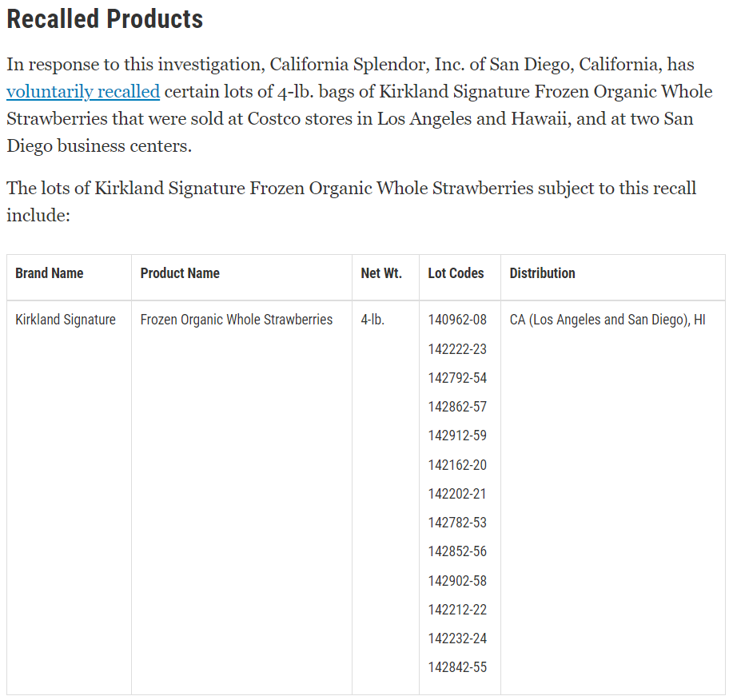Click the CA and HI distribution cell
Screen dimensions: 733x700
(x=608, y=320)
